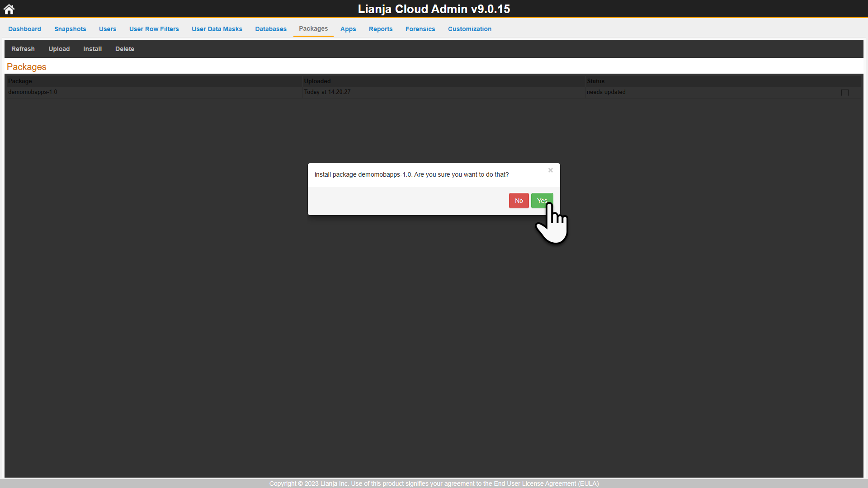Switch to the Reports tab
The height and width of the screenshot is (488, 868).
point(380,28)
